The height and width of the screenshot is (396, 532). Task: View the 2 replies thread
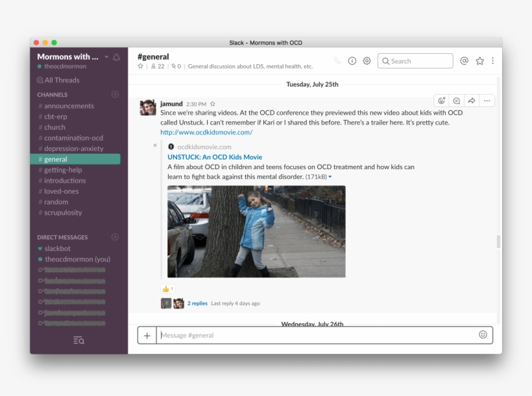point(197,303)
